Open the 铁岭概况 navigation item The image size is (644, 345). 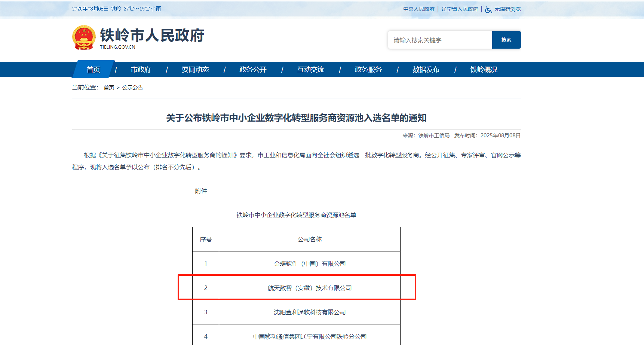pos(484,70)
